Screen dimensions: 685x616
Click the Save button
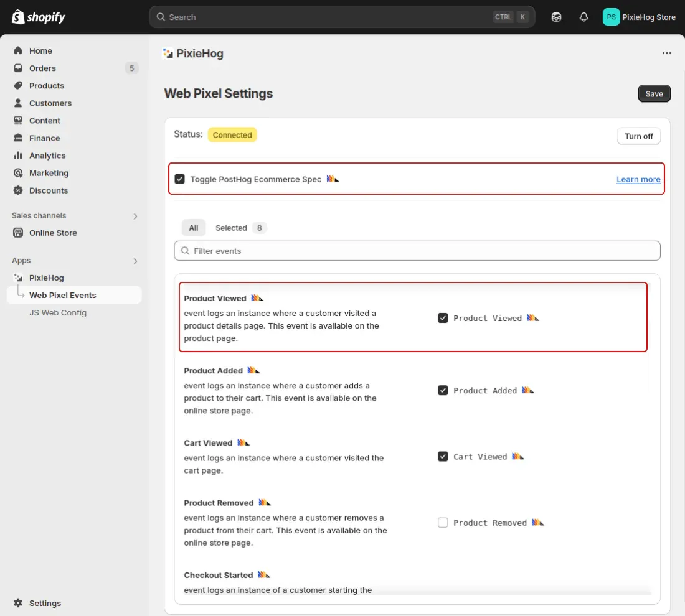pos(654,94)
